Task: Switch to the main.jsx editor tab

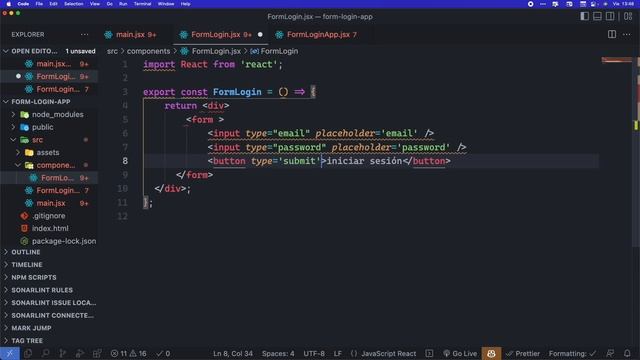Action: coord(131,35)
